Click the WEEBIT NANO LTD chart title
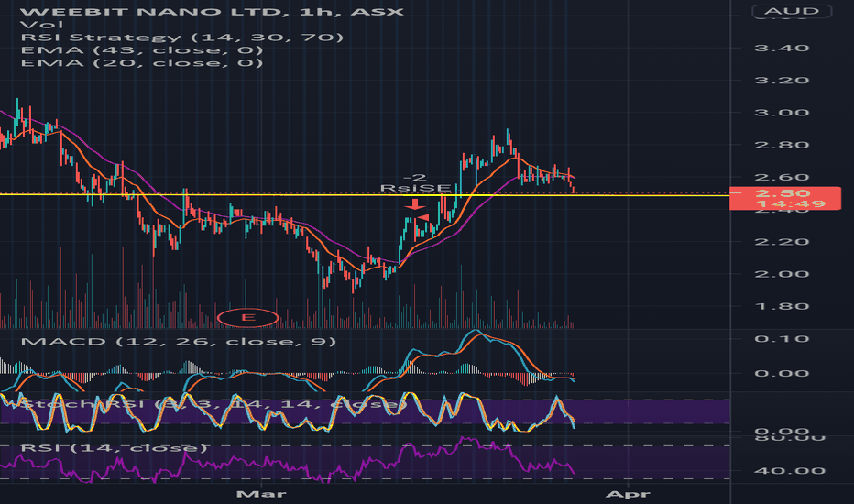 pos(213,11)
